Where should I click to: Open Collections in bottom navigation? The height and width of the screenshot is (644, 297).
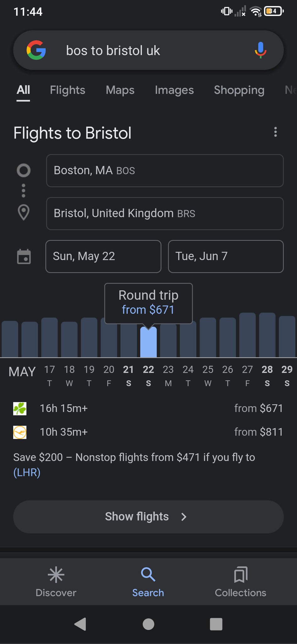point(240,582)
